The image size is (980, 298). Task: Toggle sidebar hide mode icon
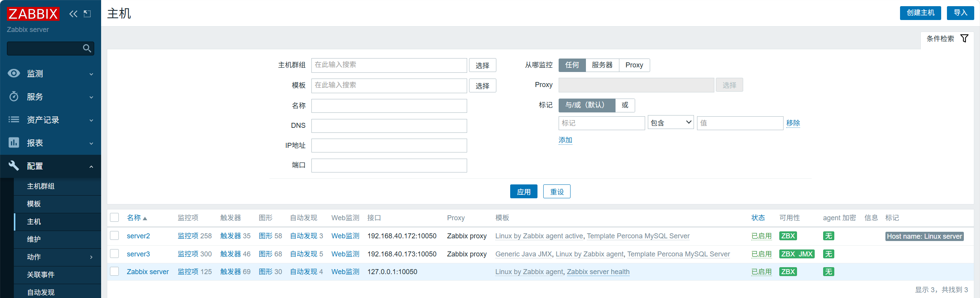pos(87,14)
